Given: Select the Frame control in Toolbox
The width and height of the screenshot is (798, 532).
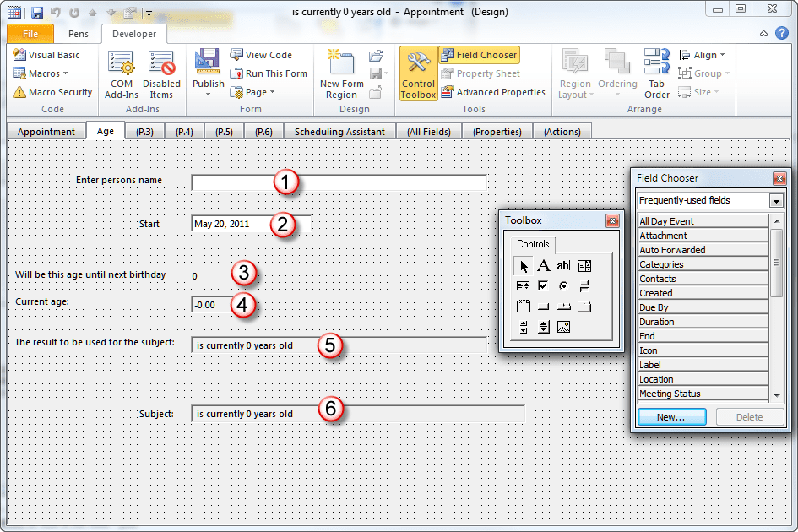Looking at the screenshot, I should coord(524,307).
